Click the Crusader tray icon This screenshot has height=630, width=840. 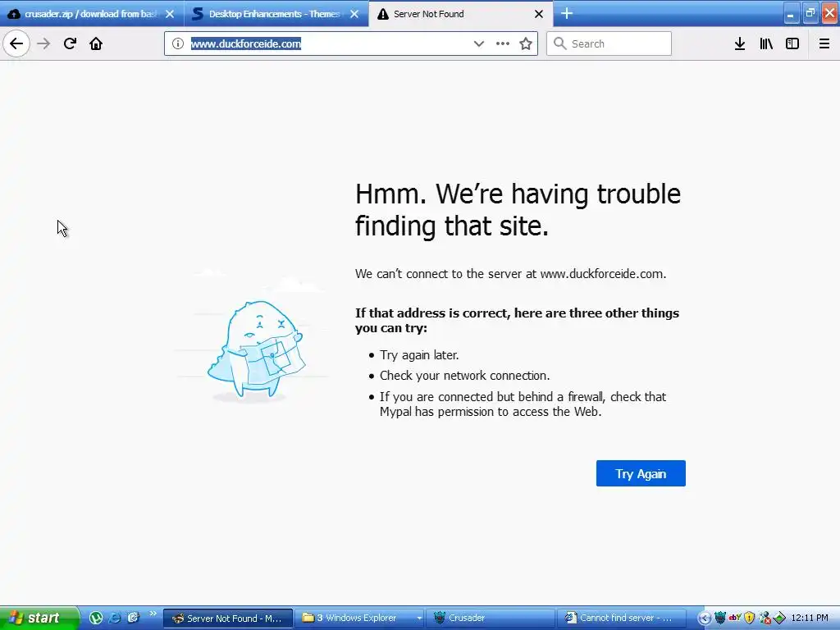(x=720, y=619)
